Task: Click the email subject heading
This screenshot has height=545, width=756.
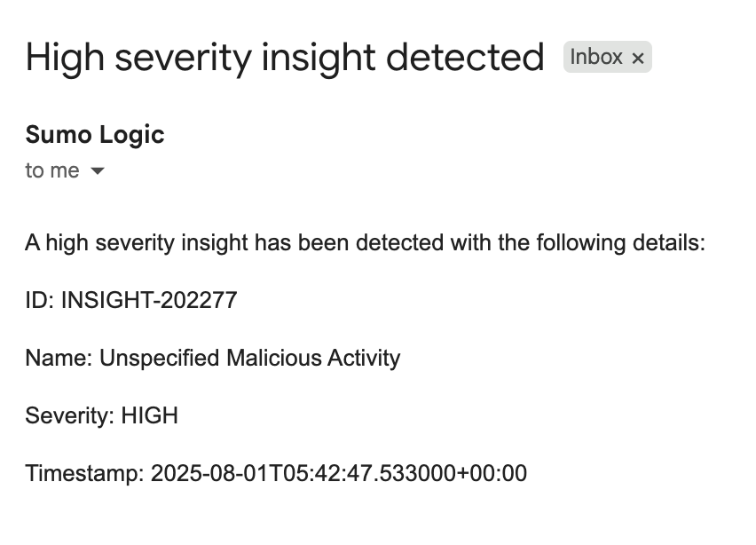Action: click(284, 58)
